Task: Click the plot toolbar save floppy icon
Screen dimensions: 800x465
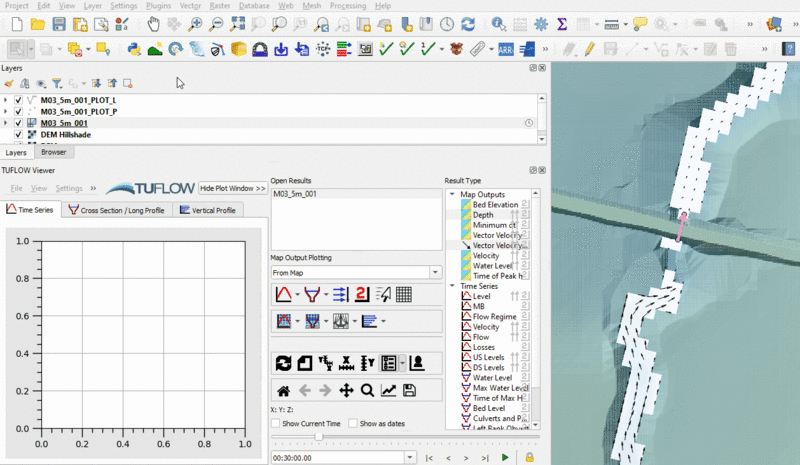Action: [x=409, y=390]
